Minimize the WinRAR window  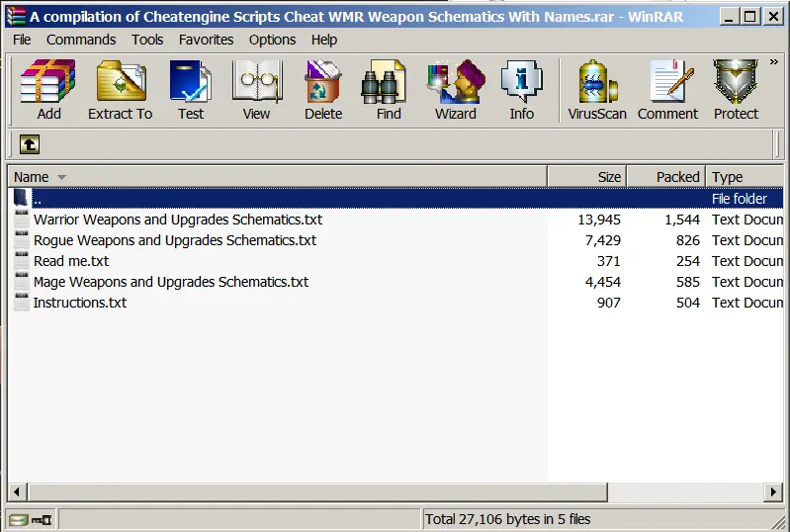729,17
